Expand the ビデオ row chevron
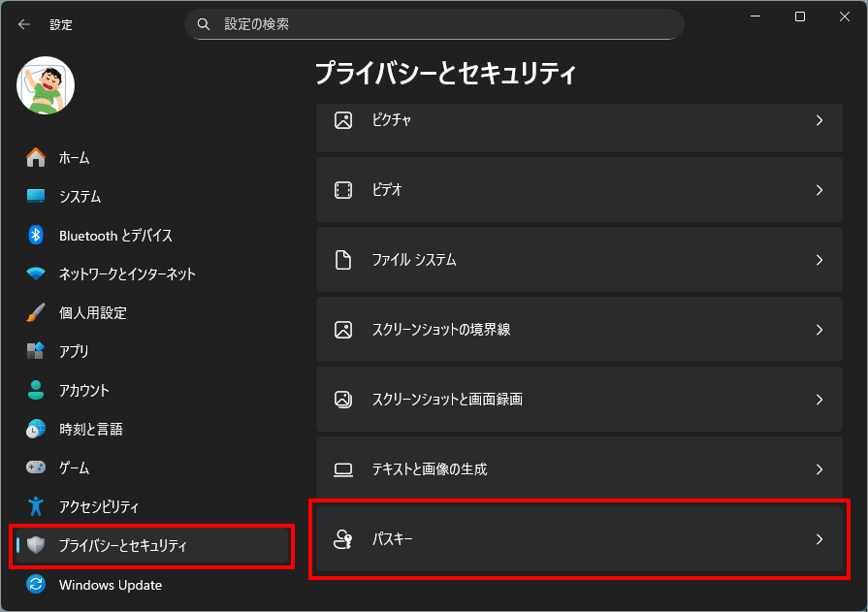 click(820, 190)
